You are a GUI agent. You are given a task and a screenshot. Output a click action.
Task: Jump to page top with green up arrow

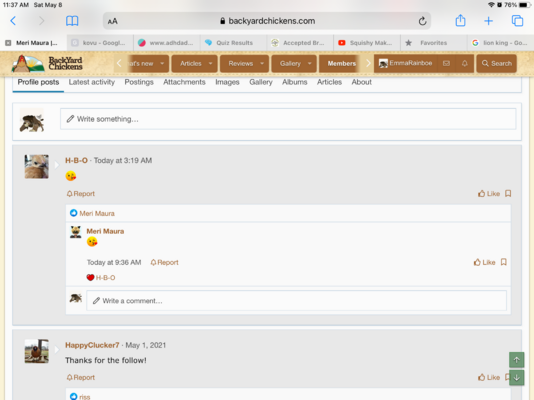click(x=517, y=360)
